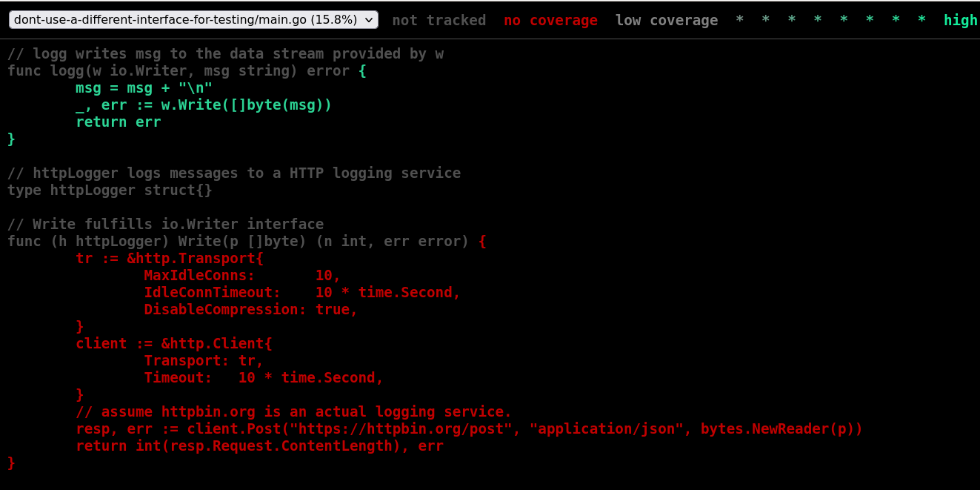The image size is (980, 490).
Task: Click the sixth asterisk in the gradient legend
Action: (870, 20)
